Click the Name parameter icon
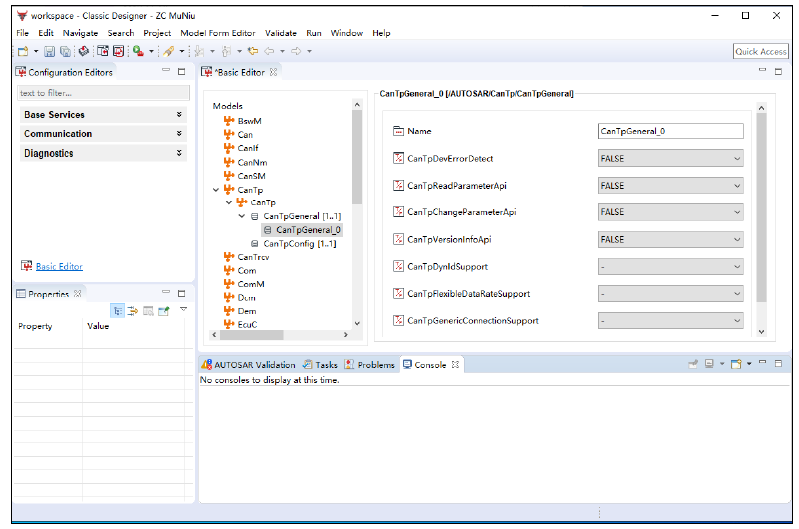 398,131
